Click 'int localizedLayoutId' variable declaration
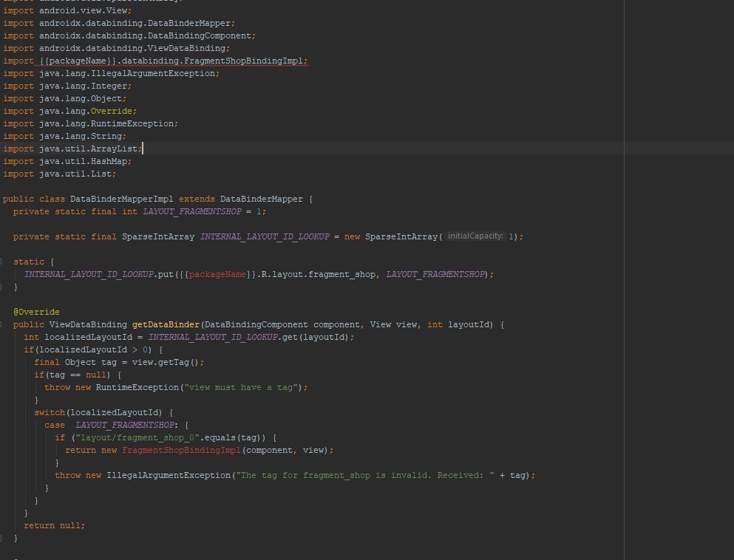The width and height of the screenshot is (734, 560). tap(78, 338)
